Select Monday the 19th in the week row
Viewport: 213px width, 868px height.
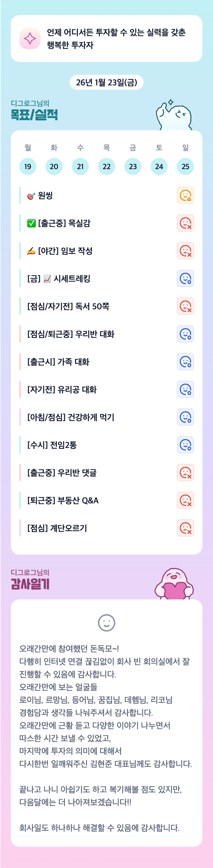(28, 166)
